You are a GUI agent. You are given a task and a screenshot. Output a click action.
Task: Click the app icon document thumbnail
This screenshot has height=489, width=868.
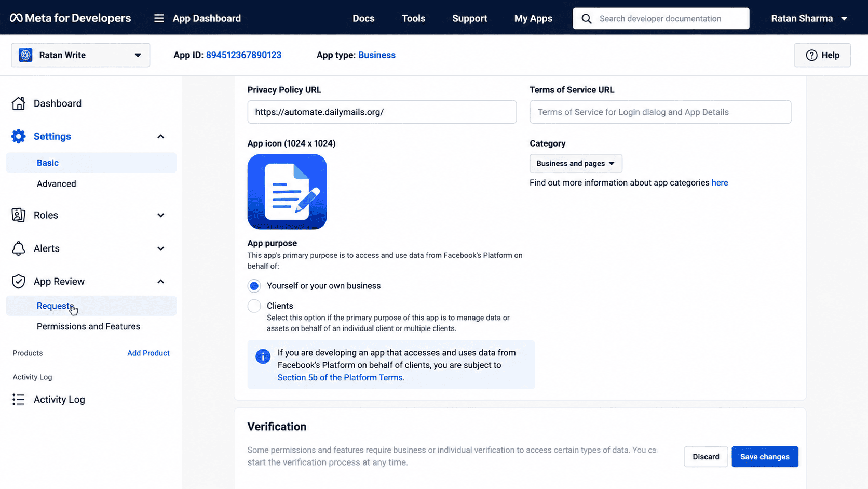pos(287,192)
